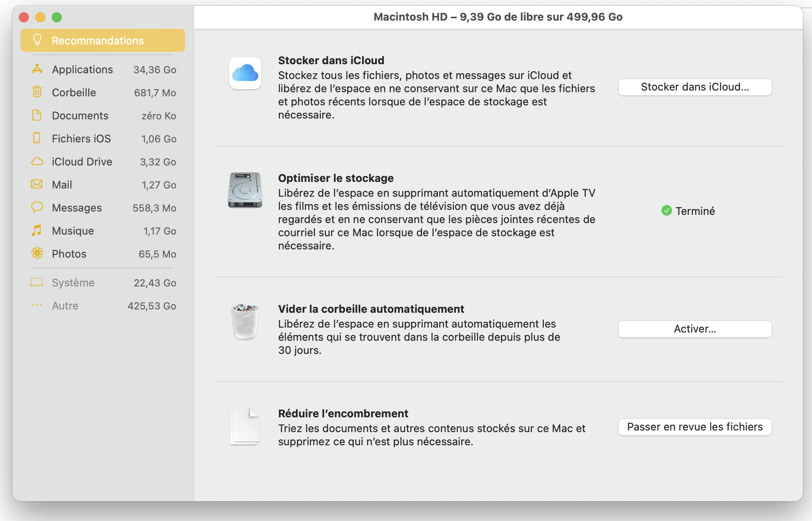Click the Musique note icon
Image resolution: width=812 pixels, height=521 pixels.
point(37,230)
